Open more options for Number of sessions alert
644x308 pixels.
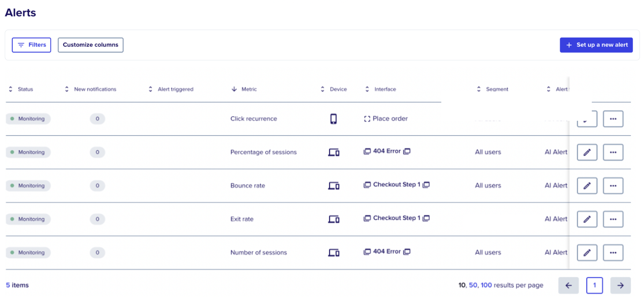[613, 253]
